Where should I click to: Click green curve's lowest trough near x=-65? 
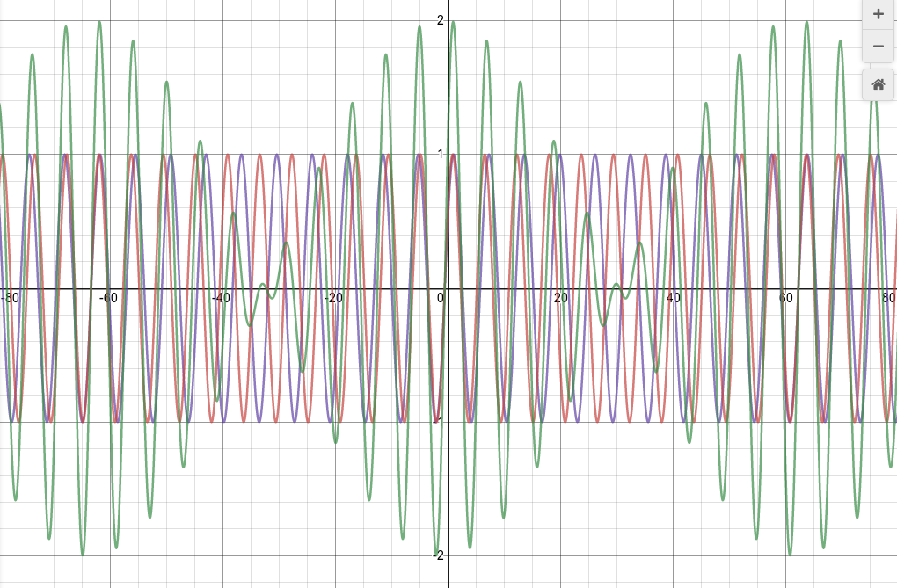tap(83, 554)
